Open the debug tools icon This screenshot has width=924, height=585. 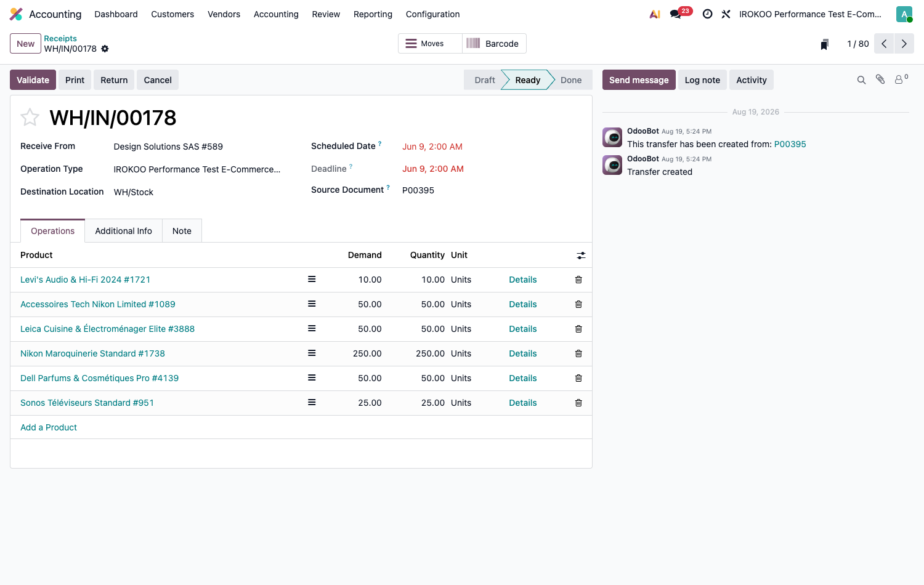tap(726, 14)
